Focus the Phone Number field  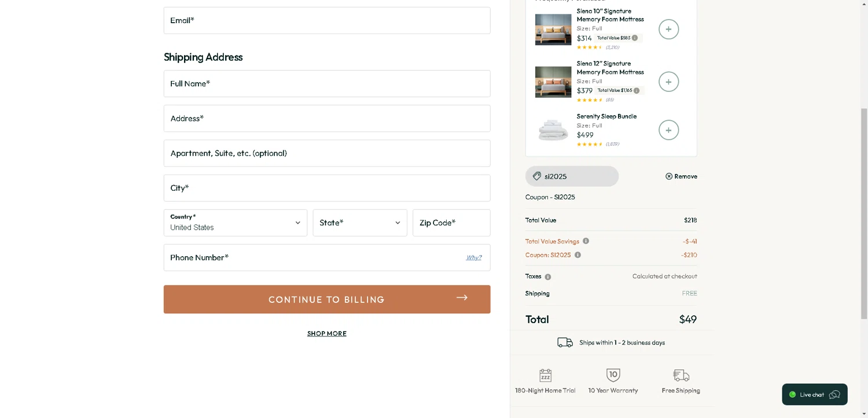click(x=327, y=257)
